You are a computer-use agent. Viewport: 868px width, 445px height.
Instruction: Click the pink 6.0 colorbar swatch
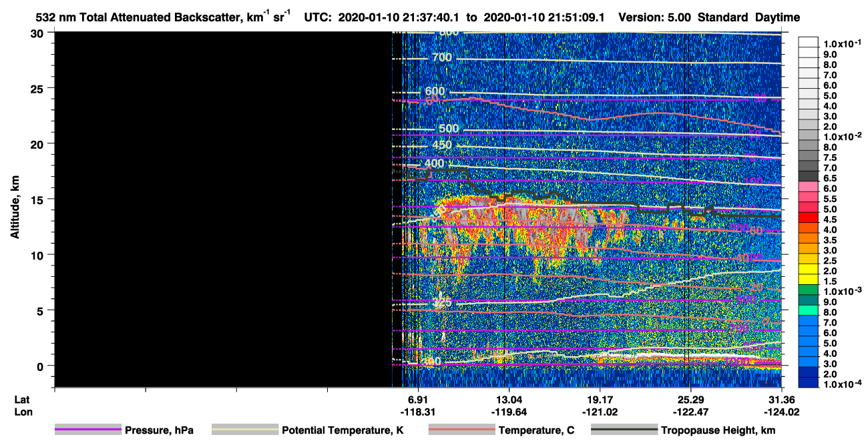pyautogui.click(x=809, y=189)
